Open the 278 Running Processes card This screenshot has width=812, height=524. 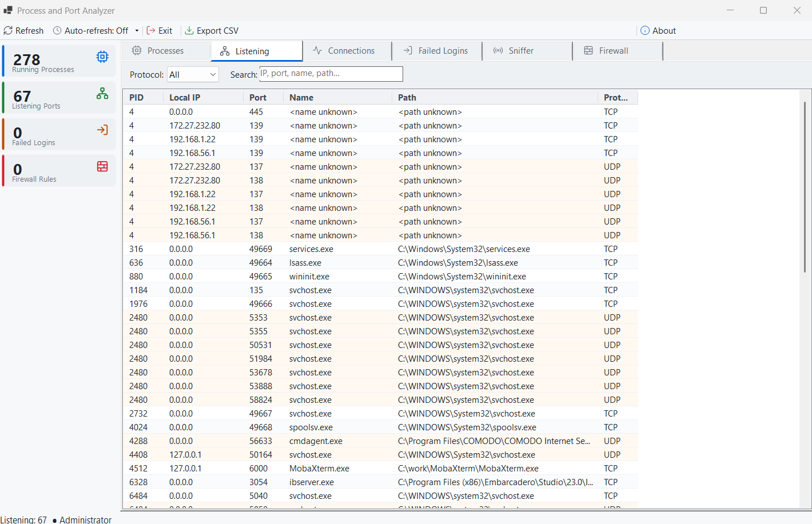click(59, 61)
